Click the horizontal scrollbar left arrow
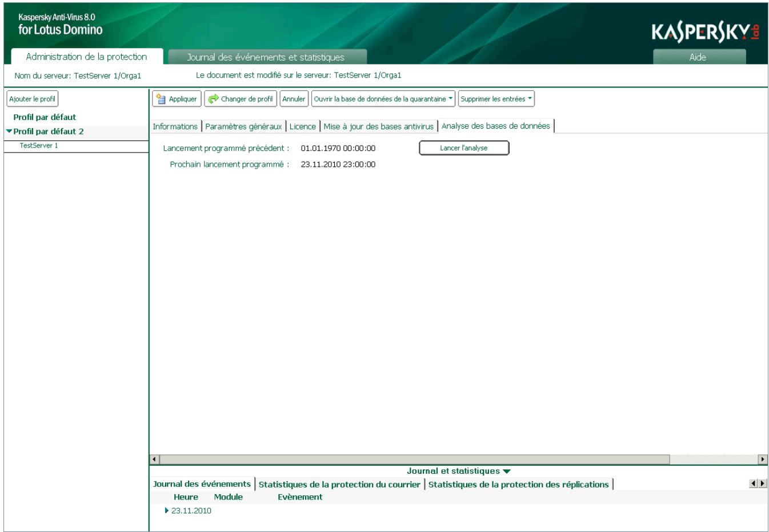The image size is (769, 532). pyautogui.click(x=154, y=459)
